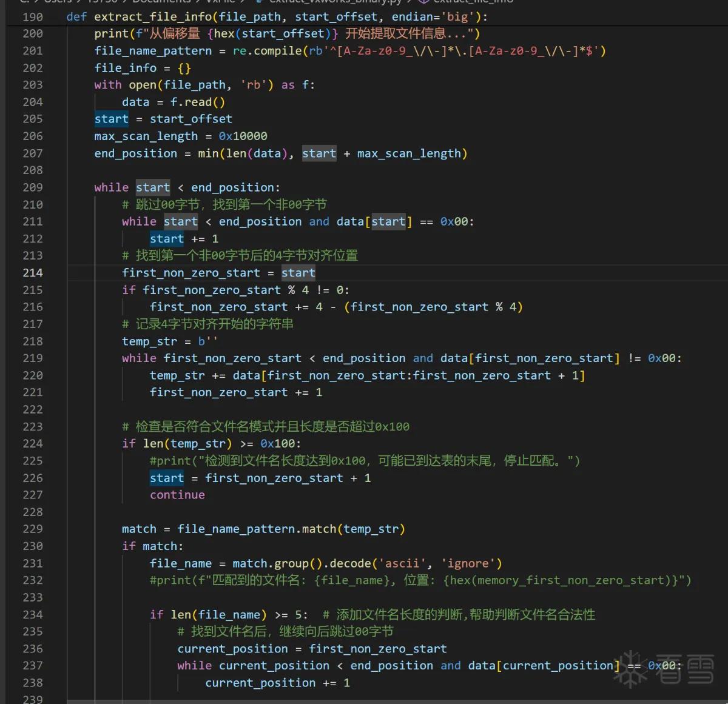The width and height of the screenshot is (728, 704).
Task: Place cursor on max_scan_length = 0x10000 value
Action: click(243, 136)
